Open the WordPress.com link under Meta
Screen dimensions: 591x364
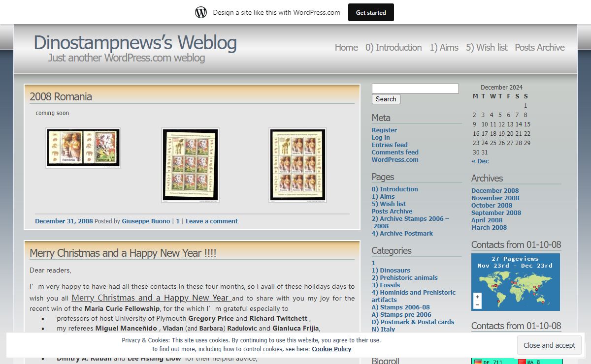[395, 160]
